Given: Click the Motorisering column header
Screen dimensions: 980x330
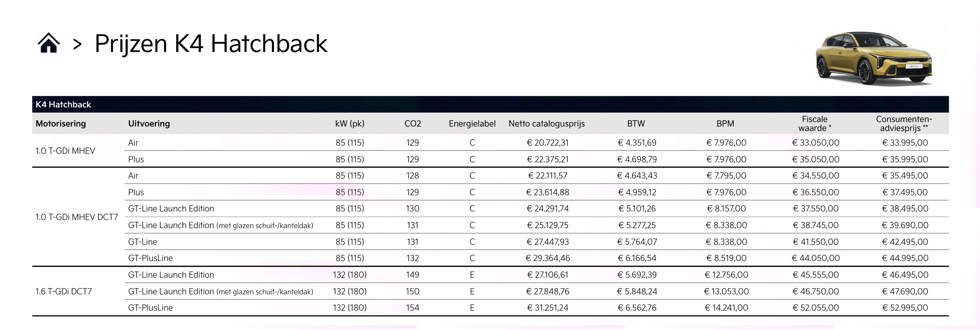Looking at the screenshot, I should click(x=61, y=124).
